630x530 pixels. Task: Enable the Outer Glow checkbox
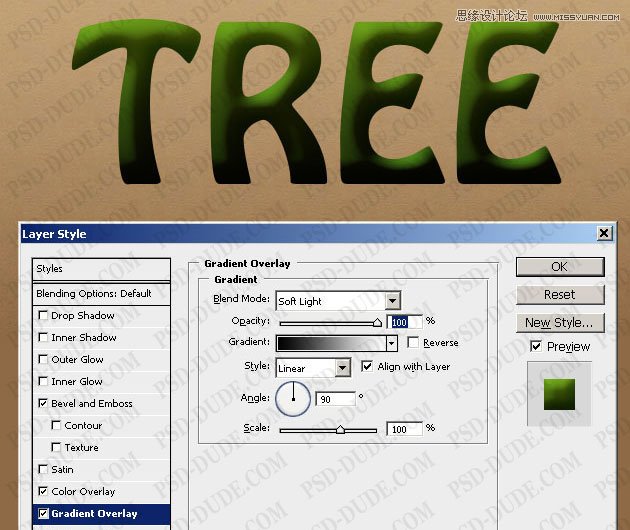(43, 359)
